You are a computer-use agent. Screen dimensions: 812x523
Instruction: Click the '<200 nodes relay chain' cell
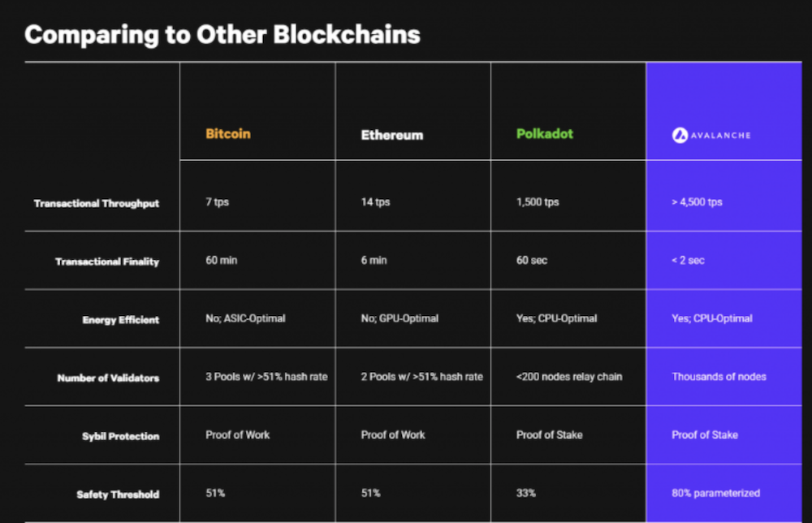tap(569, 377)
